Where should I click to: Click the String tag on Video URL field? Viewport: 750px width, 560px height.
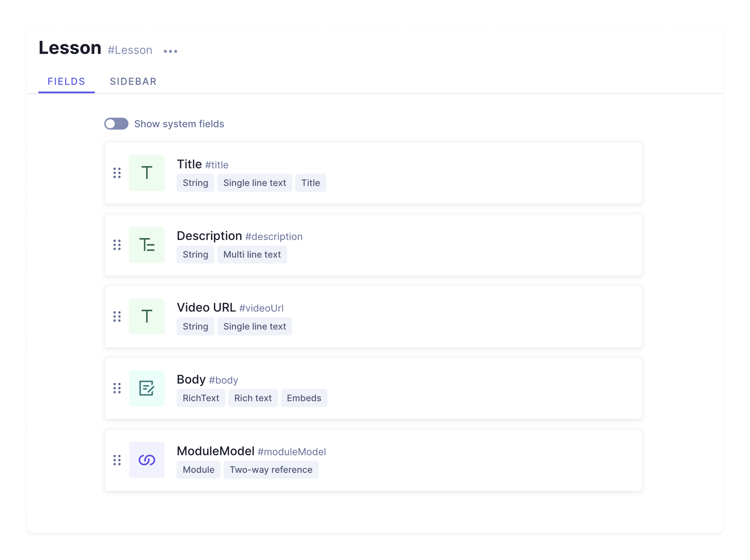click(x=196, y=326)
